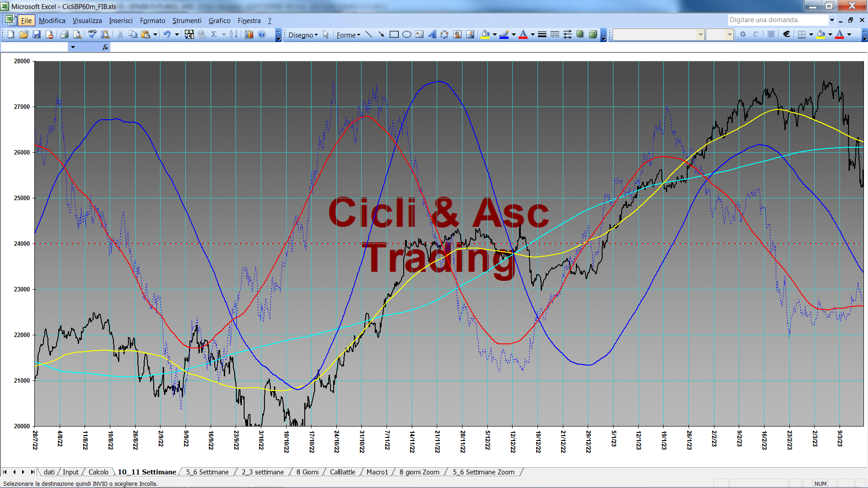Open the Disegno dropdown menu
This screenshot has width=868, height=488.
coord(303,35)
